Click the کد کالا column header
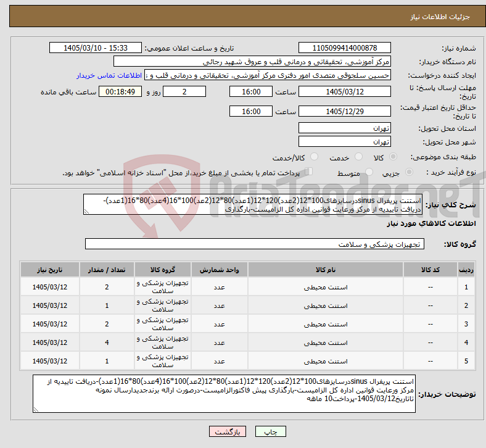486x448 pixels. point(430,270)
